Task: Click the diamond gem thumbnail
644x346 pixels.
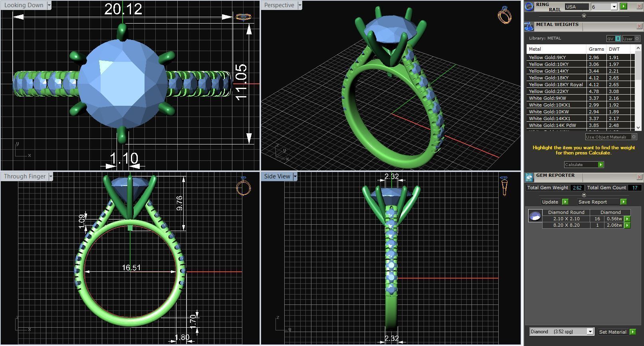Action: (535, 216)
